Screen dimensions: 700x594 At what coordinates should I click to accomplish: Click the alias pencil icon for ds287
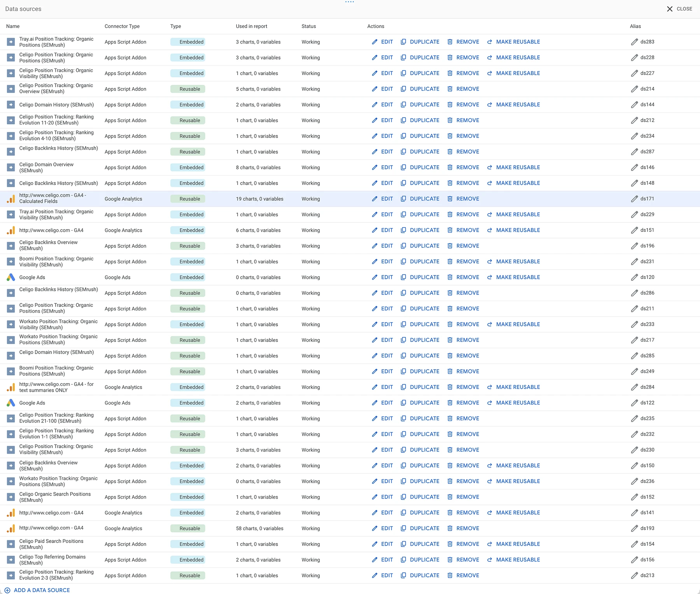point(634,152)
